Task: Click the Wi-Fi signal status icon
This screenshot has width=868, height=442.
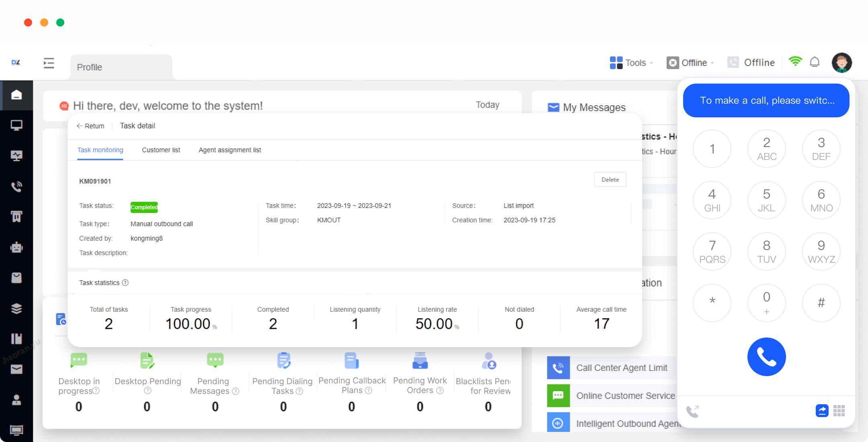Action: (796, 61)
